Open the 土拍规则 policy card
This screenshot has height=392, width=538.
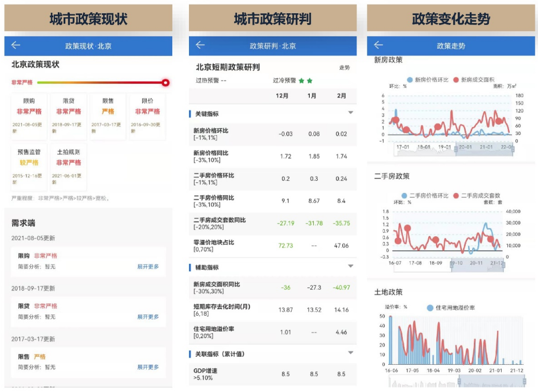coord(68,167)
